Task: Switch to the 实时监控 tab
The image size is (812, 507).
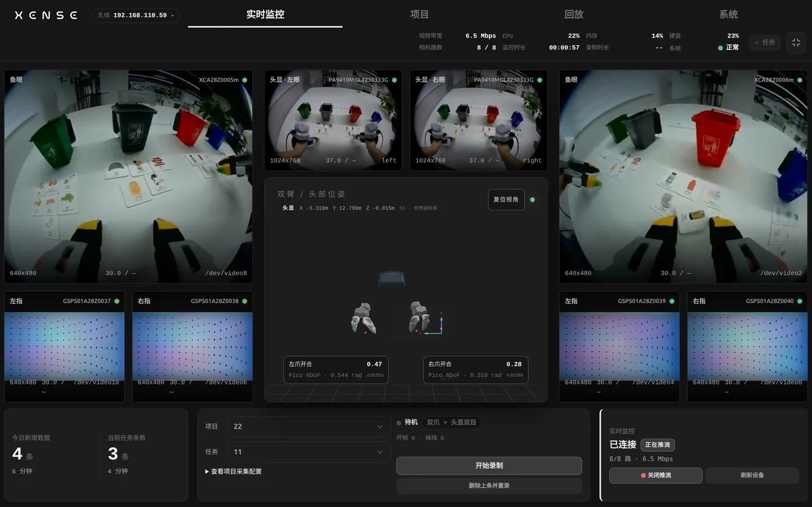Action: (x=265, y=15)
